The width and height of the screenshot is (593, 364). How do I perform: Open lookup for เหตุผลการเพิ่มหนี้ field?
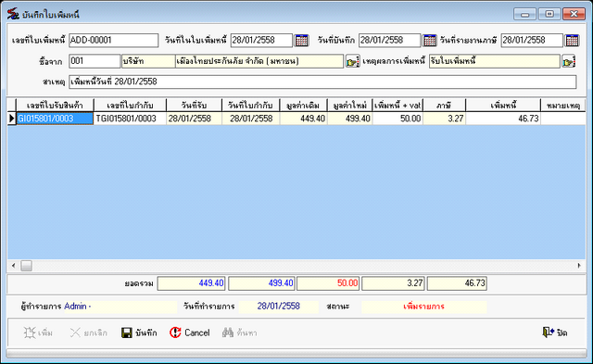point(568,61)
